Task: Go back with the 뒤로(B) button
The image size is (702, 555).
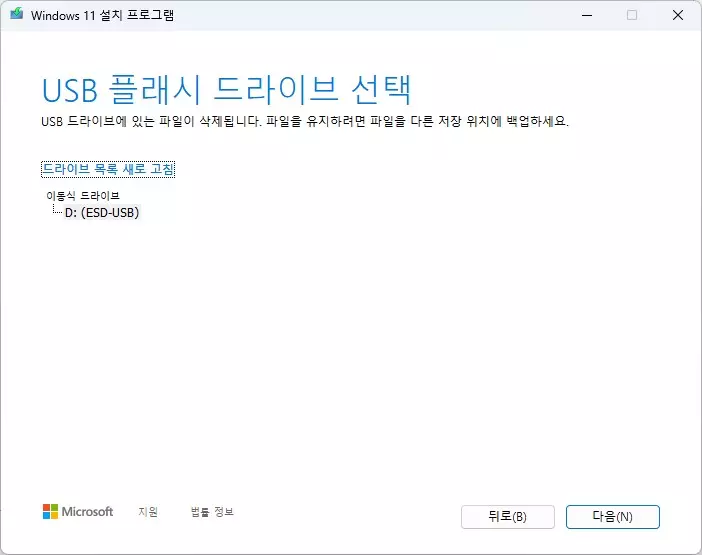Action: (x=508, y=517)
